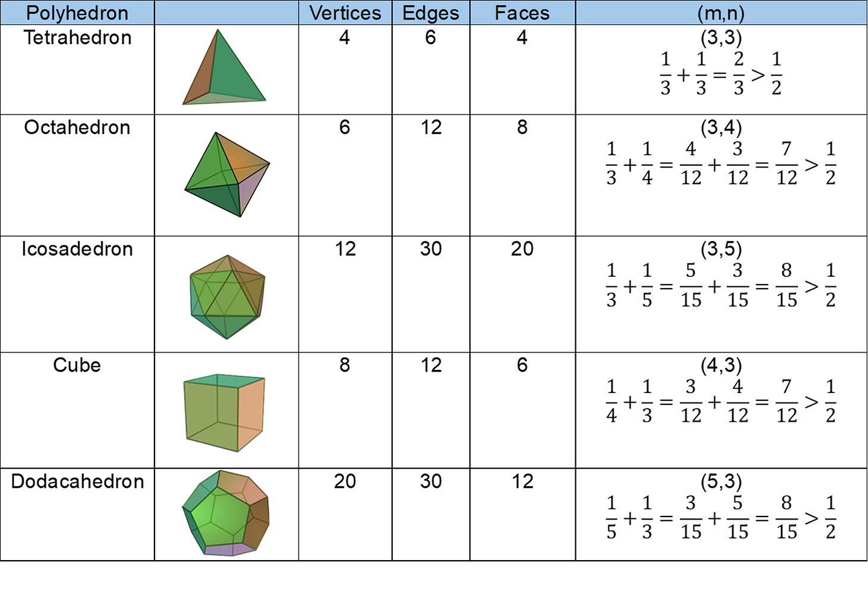Select the dodecahedron shape image

click(225, 514)
